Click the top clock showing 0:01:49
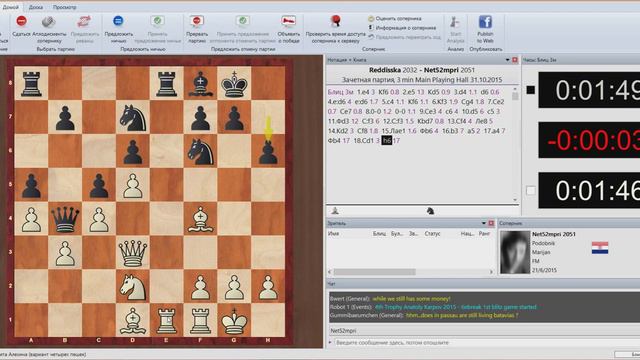The image size is (640, 360). (x=589, y=90)
